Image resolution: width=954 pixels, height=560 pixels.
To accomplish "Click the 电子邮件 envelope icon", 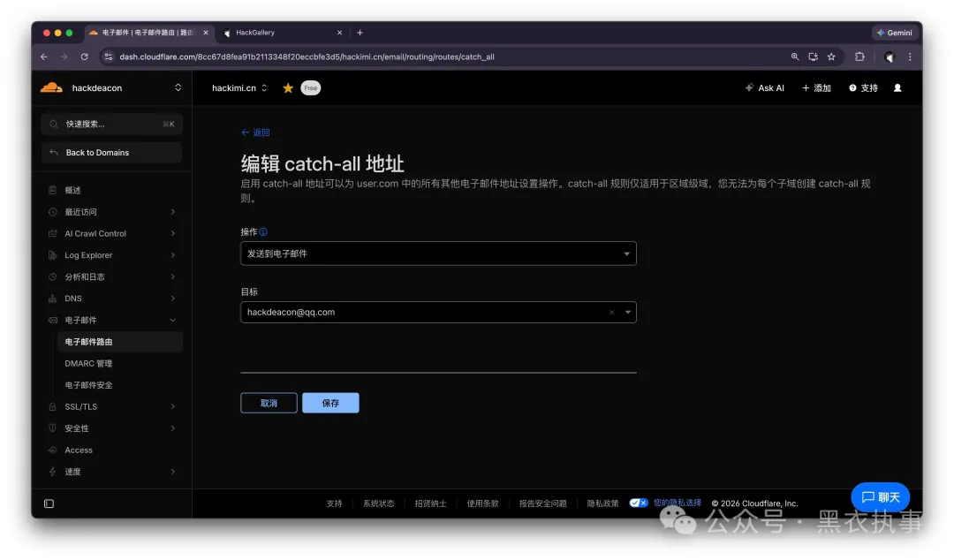I will click(x=52, y=320).
